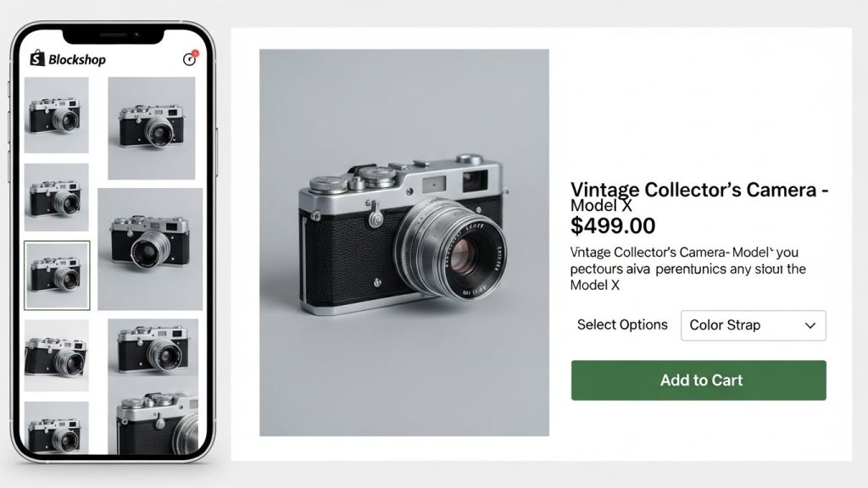This screenshot has height=488, width=868.
Task: Click the top-left camera thumbnail on the phone
Action: pyautogui.click(x=56, y=115)
